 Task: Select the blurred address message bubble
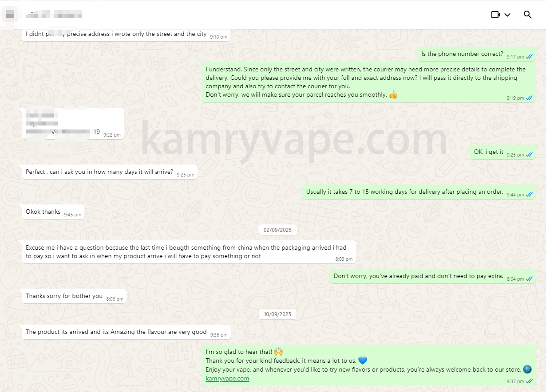[72, 123]
